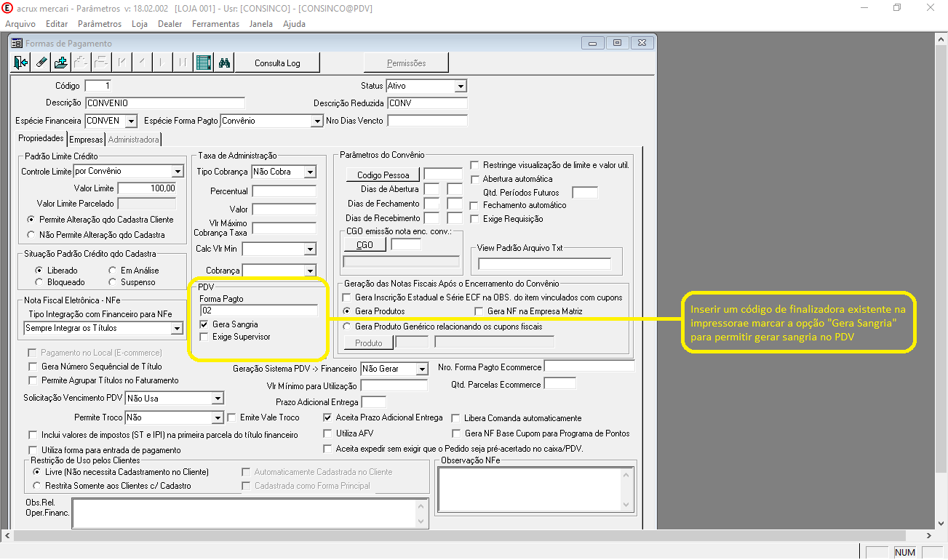
Task: Click the Consulta Log button
Action: tap(277, 63)
